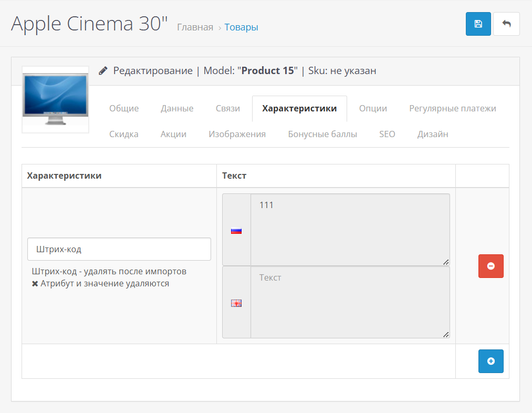Click the Характеристики column header
The height and width of the screenshot is (413, 532).
[x=64, y=175]
